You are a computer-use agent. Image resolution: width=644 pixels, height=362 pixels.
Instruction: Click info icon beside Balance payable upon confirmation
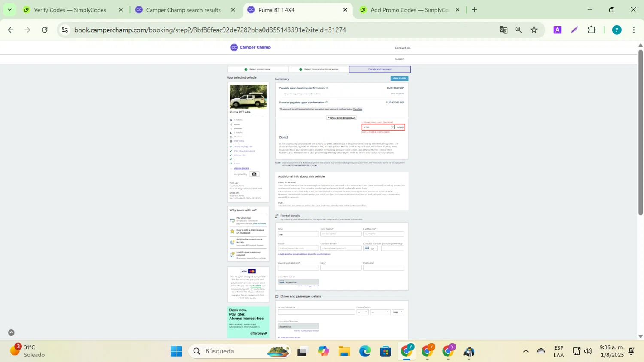[x=327, y=103]
